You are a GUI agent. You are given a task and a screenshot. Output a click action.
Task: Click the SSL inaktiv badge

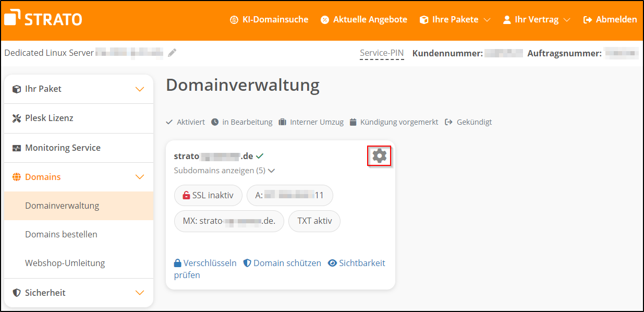208,195
